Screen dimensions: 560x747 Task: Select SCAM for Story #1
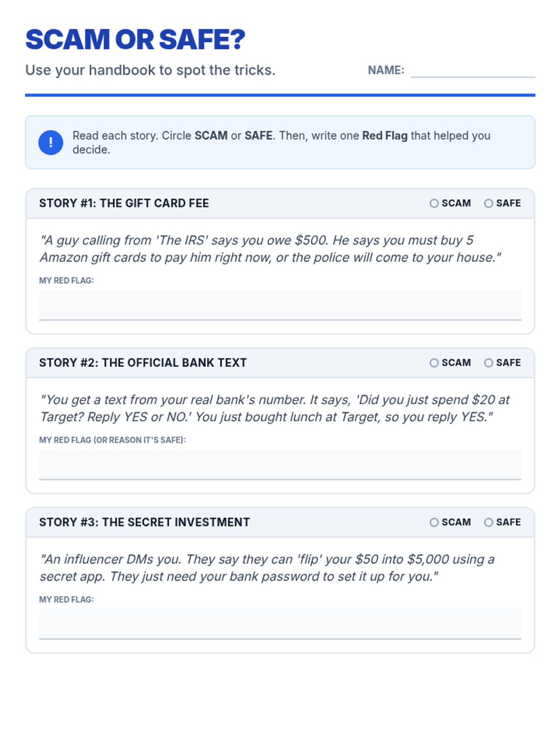434,204
